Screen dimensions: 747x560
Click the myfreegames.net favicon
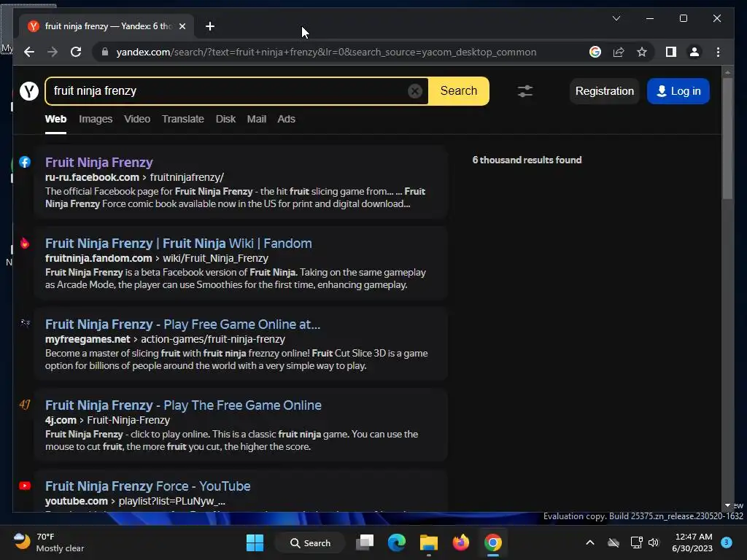(25, 323)
